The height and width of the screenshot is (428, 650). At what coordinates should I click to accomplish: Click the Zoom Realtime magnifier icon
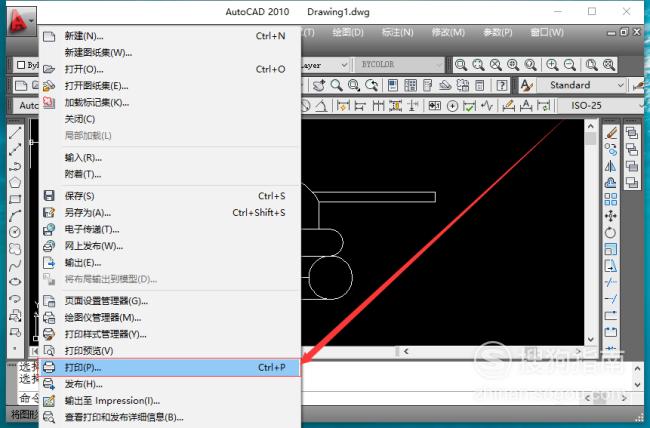[x=337, y=85]
